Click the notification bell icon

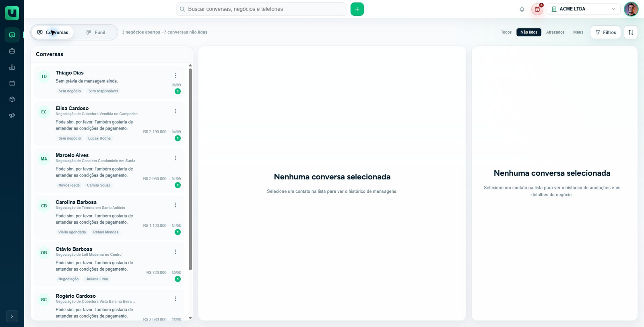coord(522,9)
